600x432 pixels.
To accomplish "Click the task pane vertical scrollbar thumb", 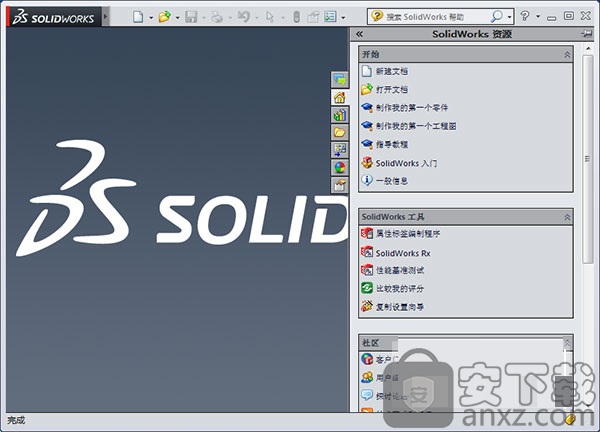I will click(x=587, y=159).
